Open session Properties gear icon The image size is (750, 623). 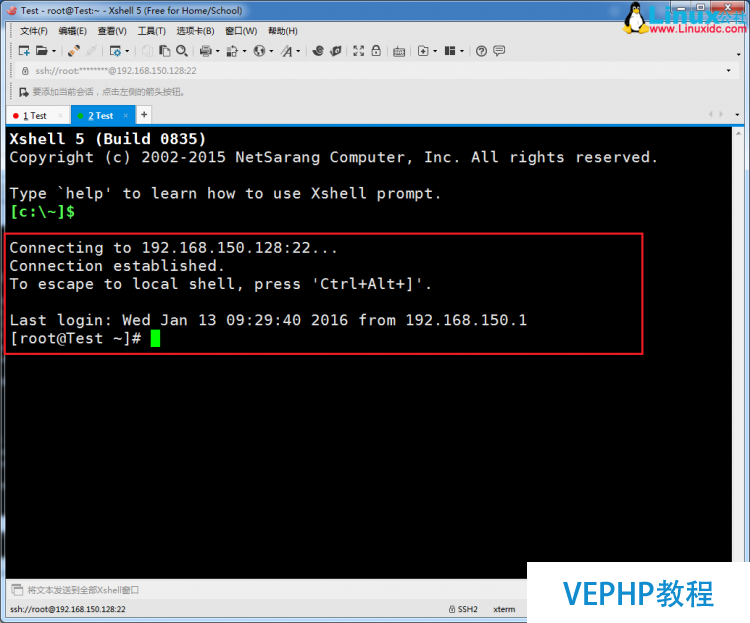pyautogui.click(x=115, y=51)
